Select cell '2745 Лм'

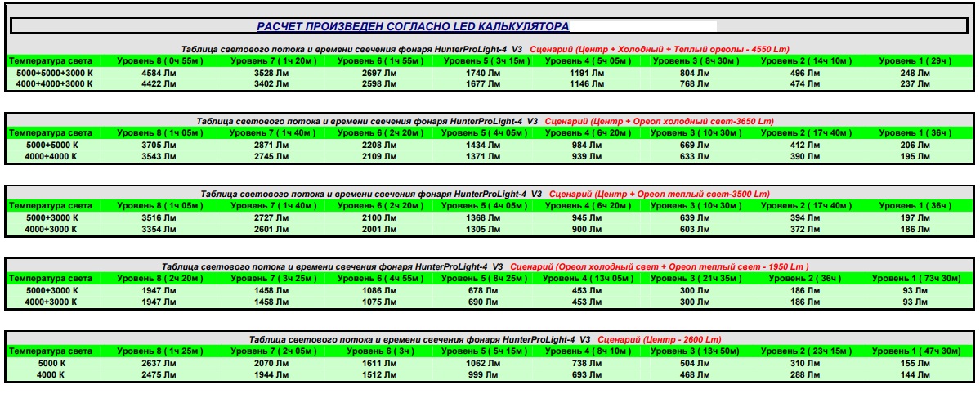273,155
